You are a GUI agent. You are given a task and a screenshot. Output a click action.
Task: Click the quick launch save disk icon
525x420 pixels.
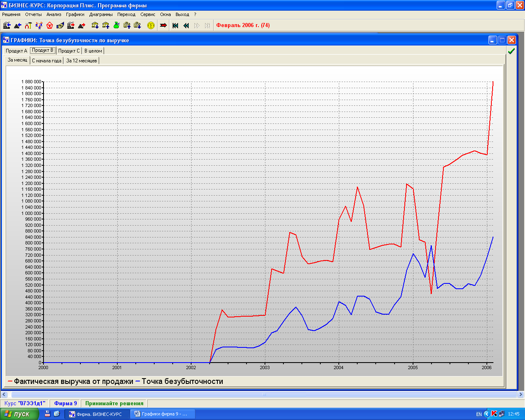point(48,414)
